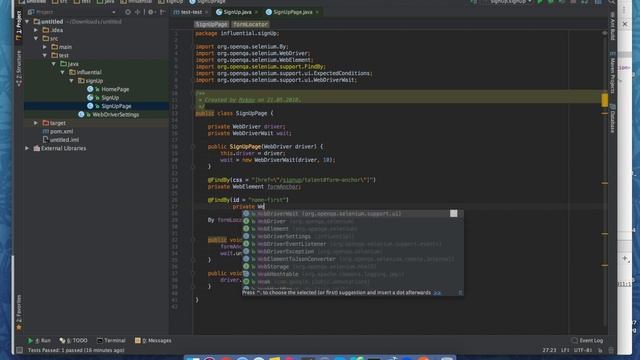The image size is (640, 360).
Task: Expand External Libraries node
Action: (27, 148)
